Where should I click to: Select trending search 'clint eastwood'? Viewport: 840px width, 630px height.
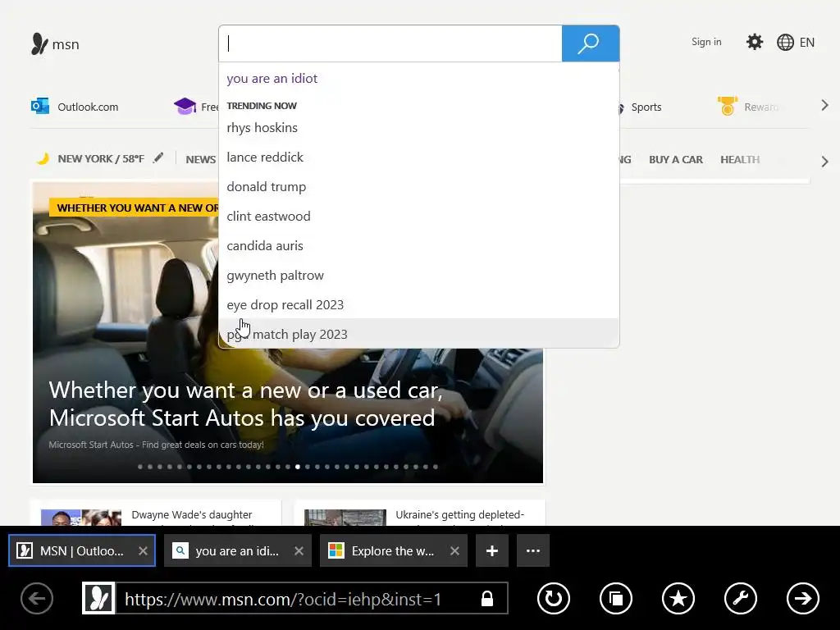click(419, 216)
